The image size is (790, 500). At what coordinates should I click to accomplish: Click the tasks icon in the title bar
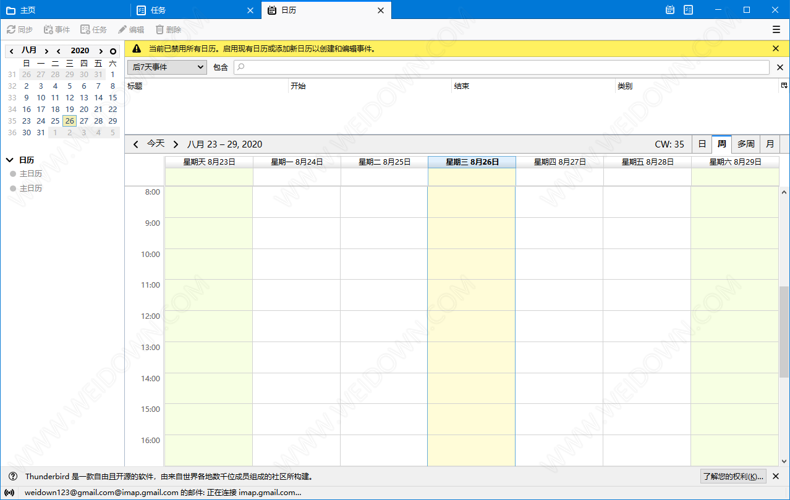point(688,10)
